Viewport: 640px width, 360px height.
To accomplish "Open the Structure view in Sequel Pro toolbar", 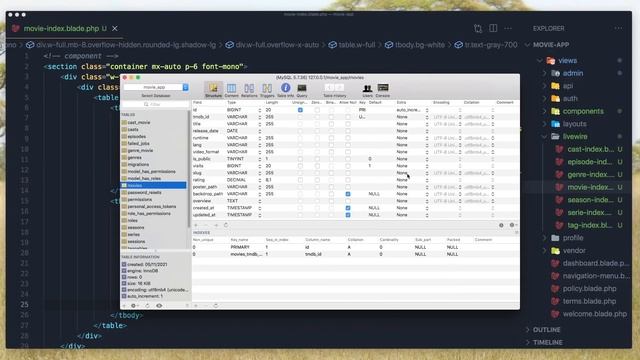I will (213, 90).
